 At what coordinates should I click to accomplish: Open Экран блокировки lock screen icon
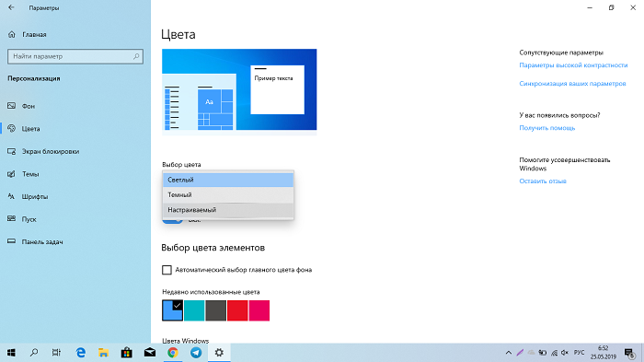click(11, 151)
